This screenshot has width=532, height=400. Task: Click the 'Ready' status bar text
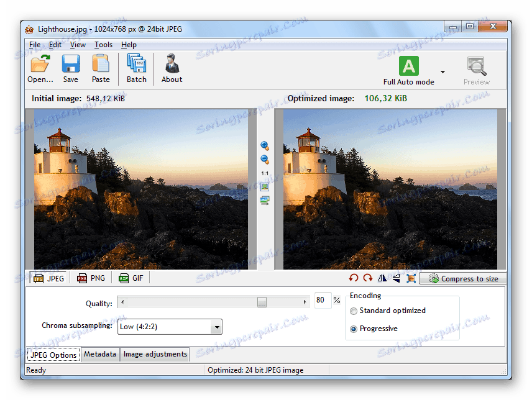pos(36,370)
